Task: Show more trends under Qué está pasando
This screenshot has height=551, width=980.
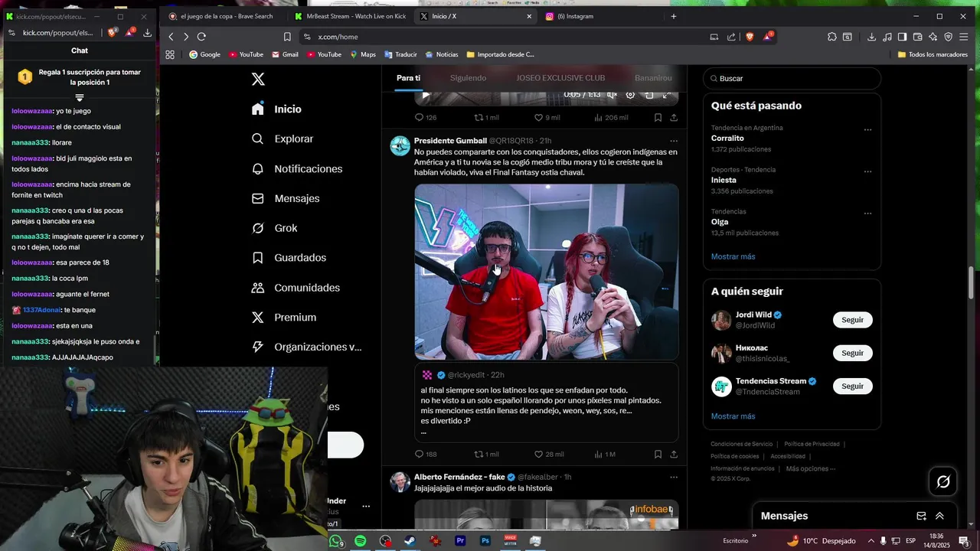Action: [x=733, y=257]
